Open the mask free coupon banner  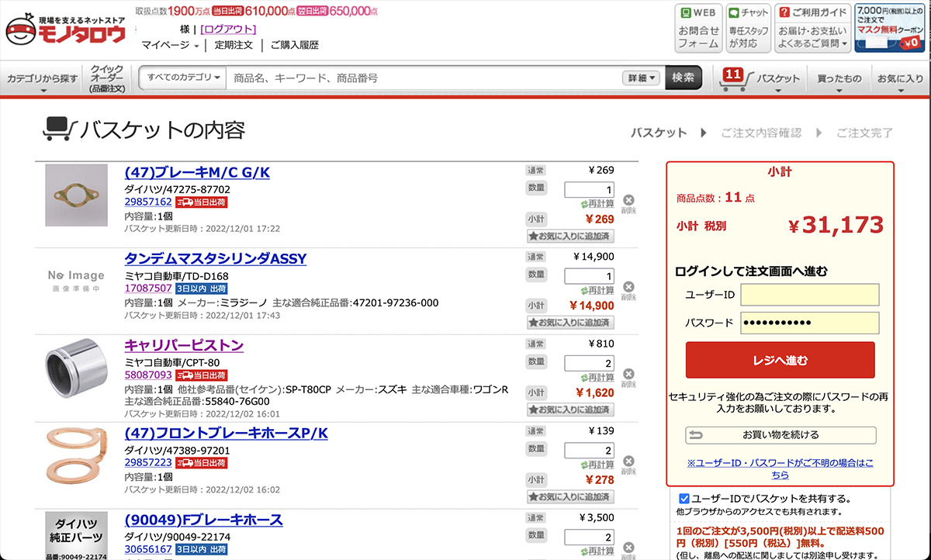[890, 29]
